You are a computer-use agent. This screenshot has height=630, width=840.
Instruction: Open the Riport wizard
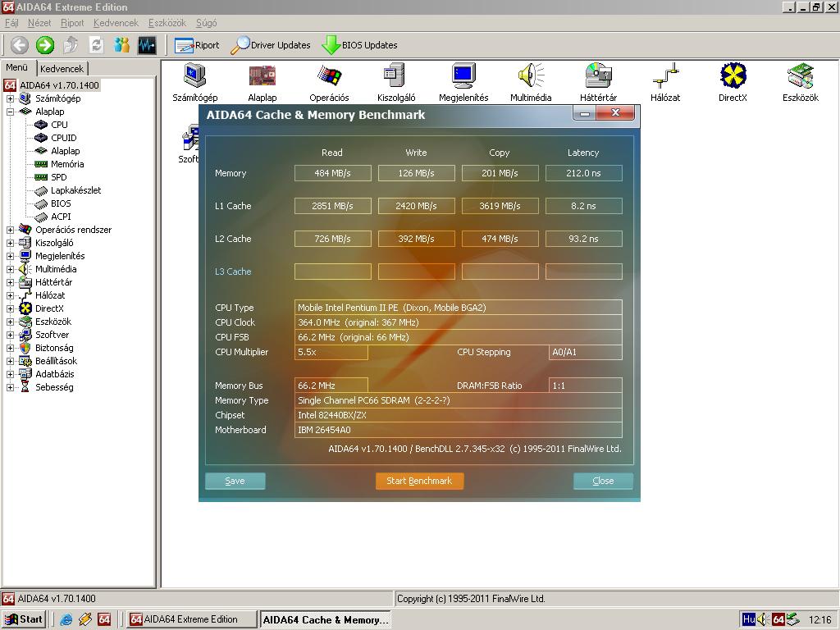pyautogui.click(x=197, y=46)
